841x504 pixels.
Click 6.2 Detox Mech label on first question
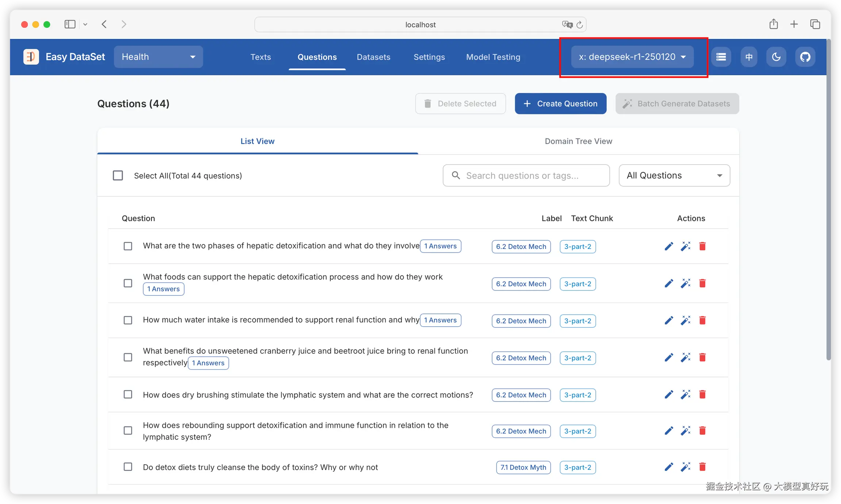pos(521,247)
